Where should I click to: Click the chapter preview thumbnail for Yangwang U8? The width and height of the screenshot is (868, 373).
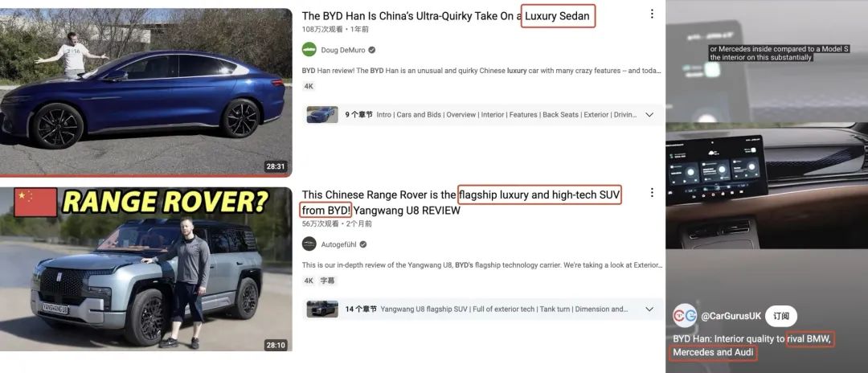coord(322,309)
